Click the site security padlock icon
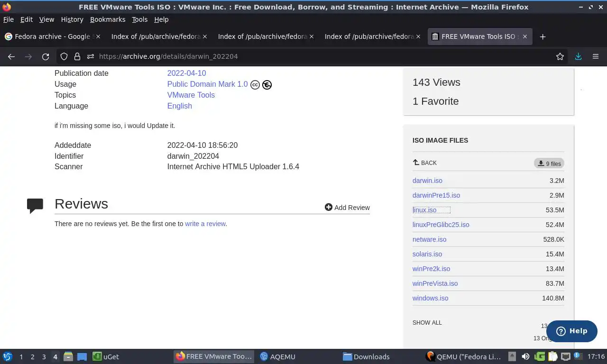607x364 pixels. tap(77, 56)
